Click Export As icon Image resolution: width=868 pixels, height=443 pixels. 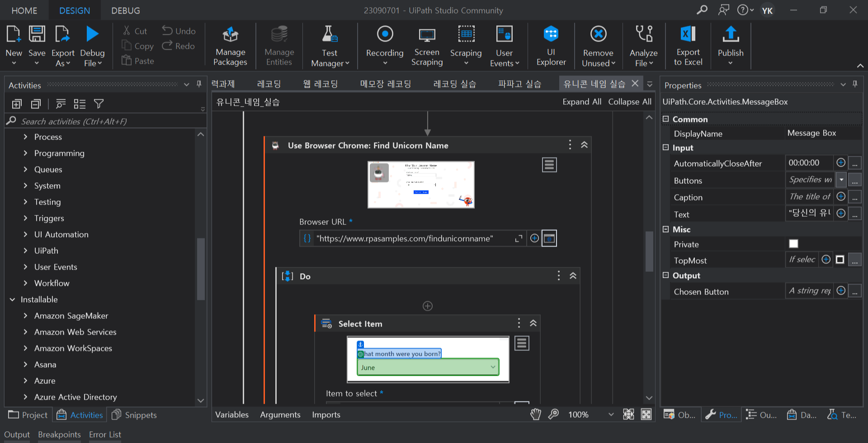pyautogui.click(x=62, y=34)
